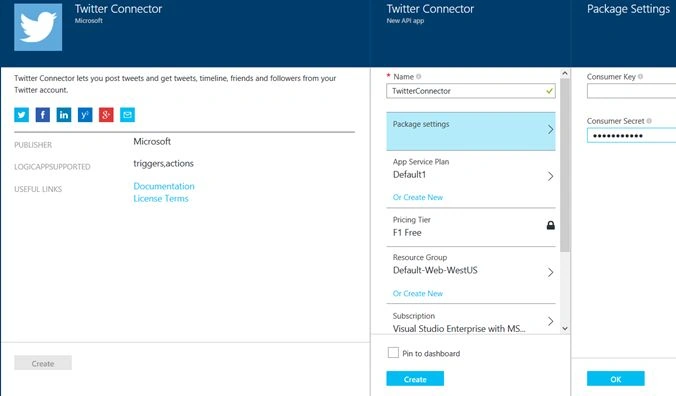This screenshot has width=676, height=396.
Task: Share via the LinkedIn icon
Action: click(x=64, y=115)
